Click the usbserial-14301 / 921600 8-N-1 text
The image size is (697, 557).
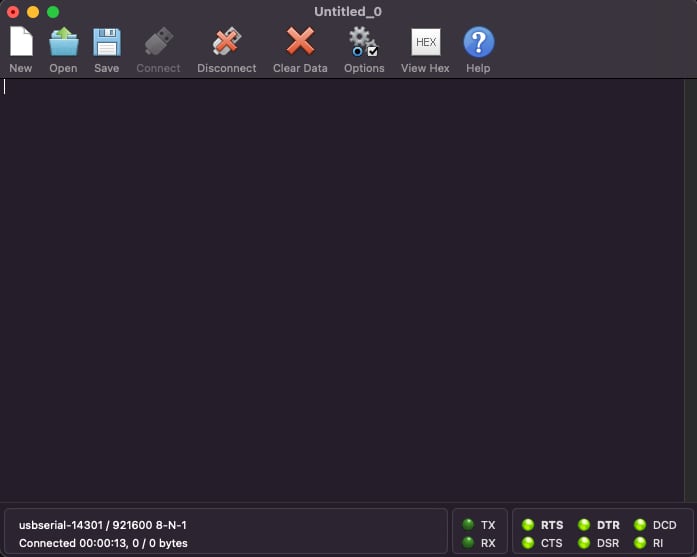click(103, 525)
